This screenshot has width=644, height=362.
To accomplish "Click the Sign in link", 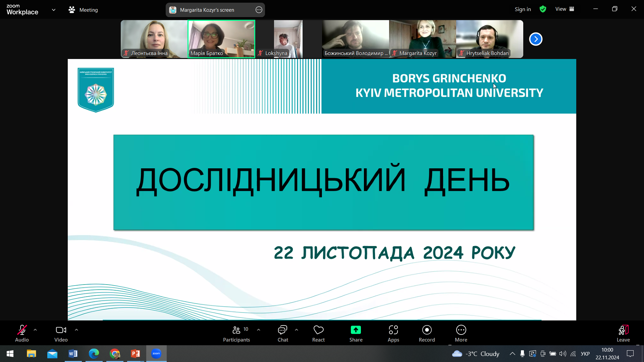I will click(x=523, y=9).
